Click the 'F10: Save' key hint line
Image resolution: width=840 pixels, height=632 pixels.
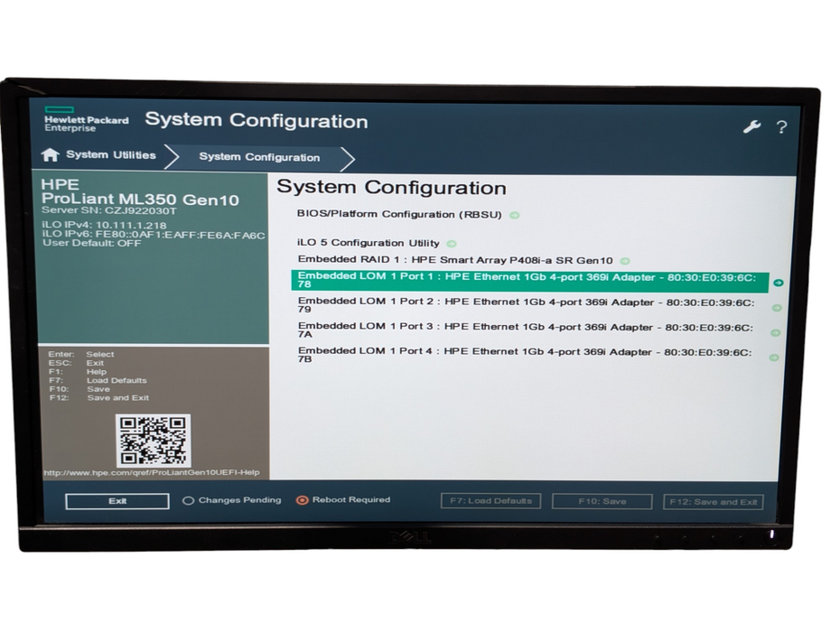click(x=79, y=389)
